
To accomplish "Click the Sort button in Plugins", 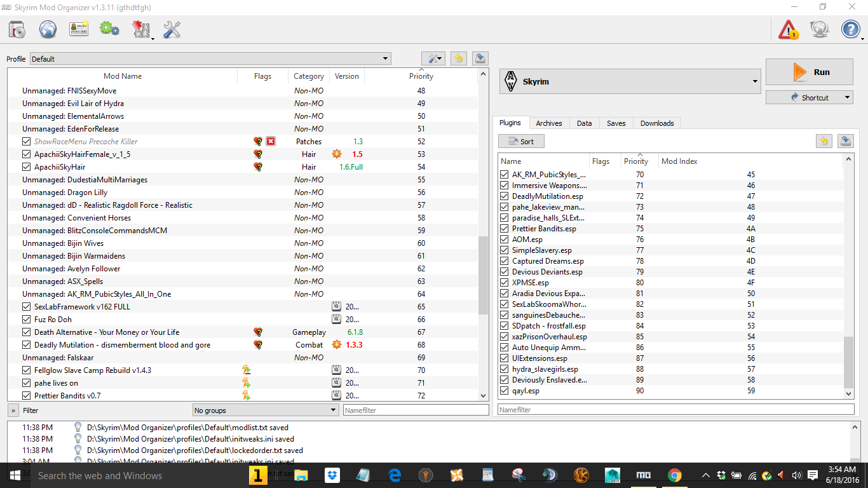I will tap(522, 142).
